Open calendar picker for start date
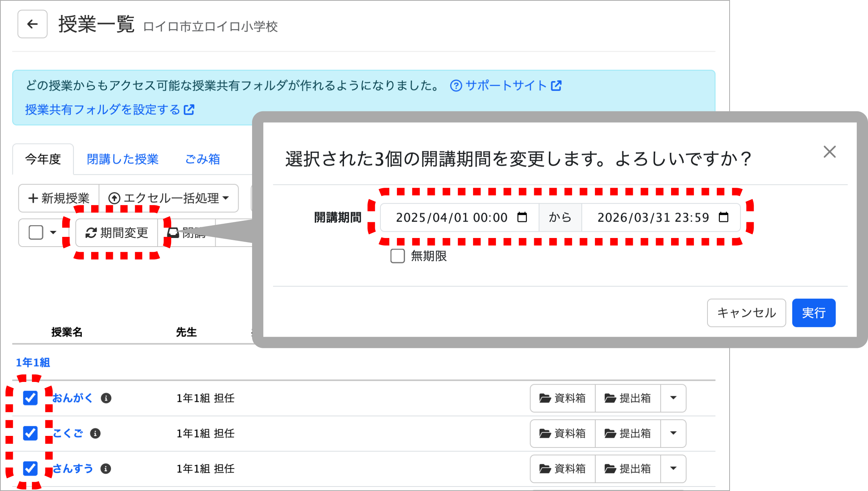The image size is (868, 491). pyautogui.click(x=522, y=217)
